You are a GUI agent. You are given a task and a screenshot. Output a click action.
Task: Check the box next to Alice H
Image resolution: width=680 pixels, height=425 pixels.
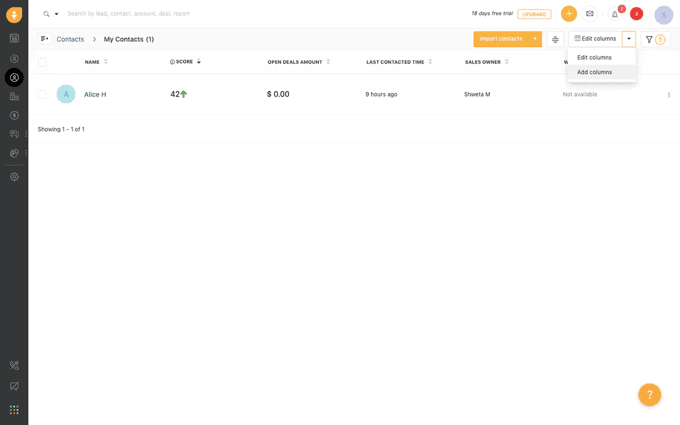[x=42, y=94]
